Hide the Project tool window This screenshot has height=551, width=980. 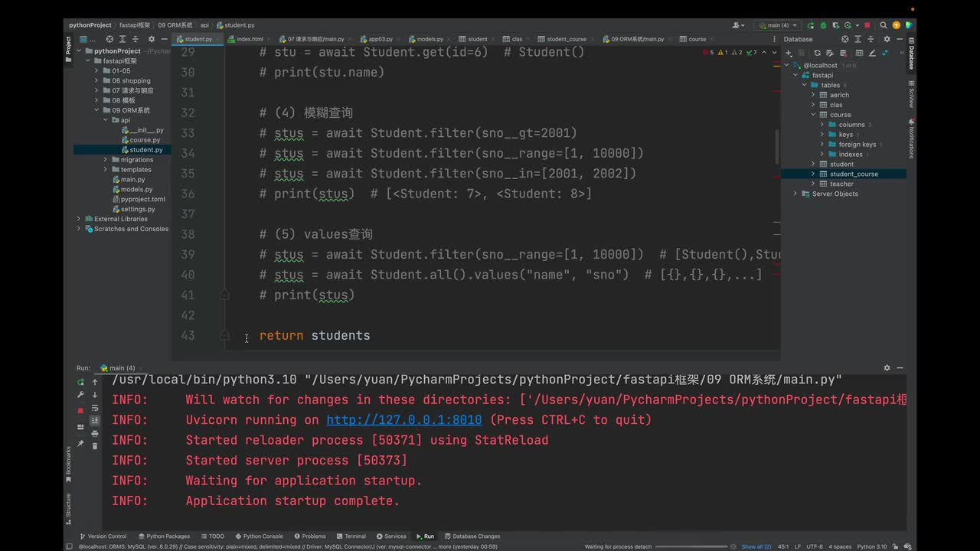(x=165, y=39)
